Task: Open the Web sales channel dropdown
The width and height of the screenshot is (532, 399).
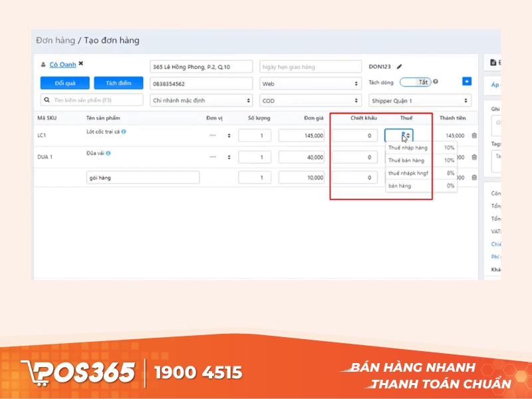Action: coord(310,84)
